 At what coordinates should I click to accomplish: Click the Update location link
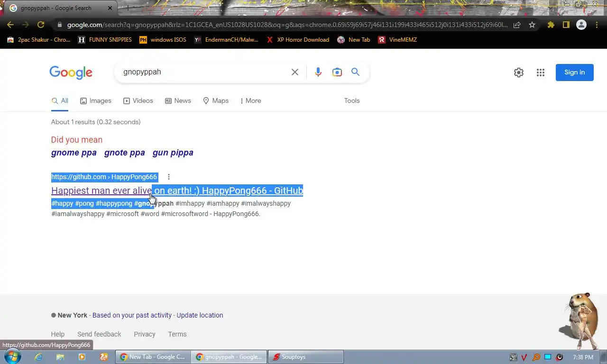coord(200,315)
